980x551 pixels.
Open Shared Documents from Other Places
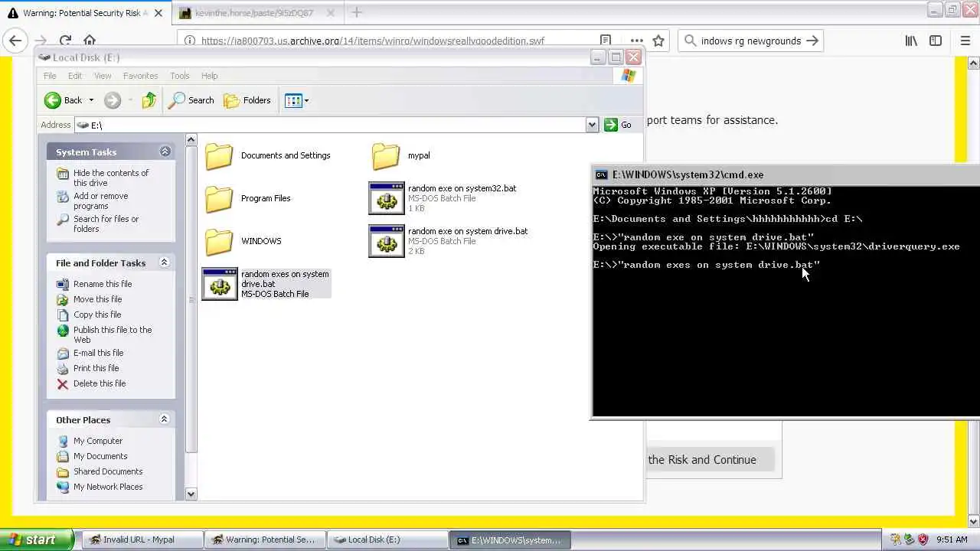click(x=108, y=471)
